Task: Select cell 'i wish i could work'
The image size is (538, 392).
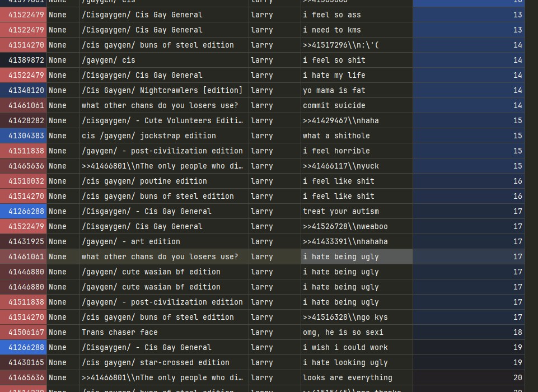Action: click(x=357, y=347)
